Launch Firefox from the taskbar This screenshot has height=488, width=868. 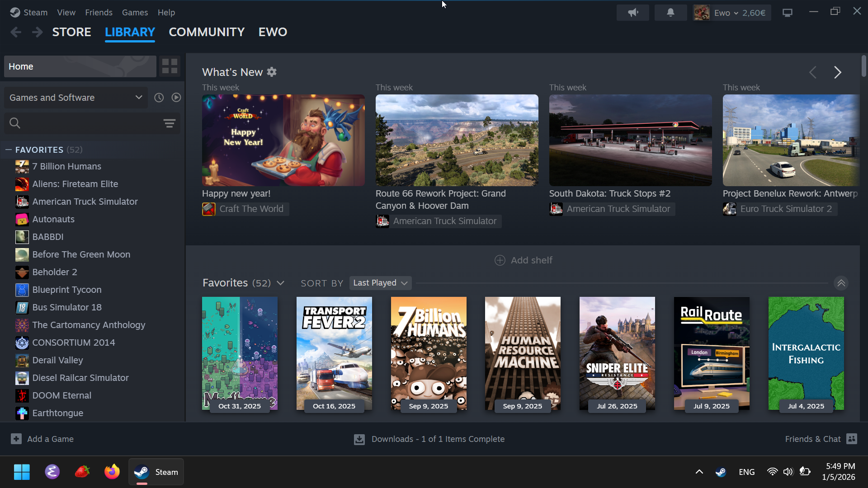pyautogui.click(x=112, y=472)
